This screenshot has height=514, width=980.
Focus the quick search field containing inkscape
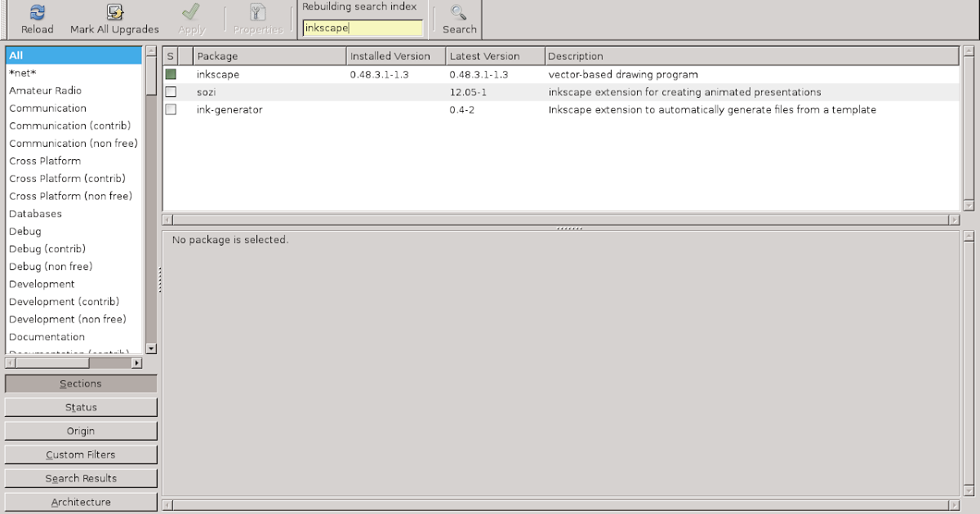pos(363,28)
